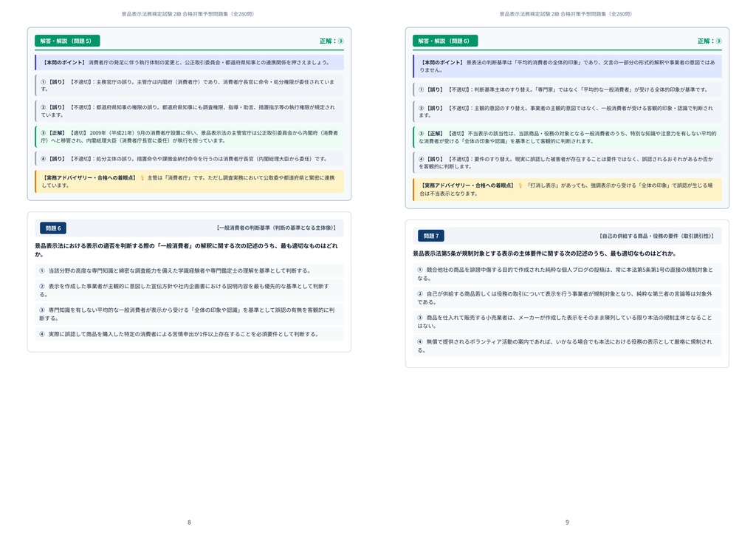The height and width of the screenshot is (535, 756).
Task: Click 【本問のポイント】 note starting 景表法の判断基準
Action: coord(567,66)
